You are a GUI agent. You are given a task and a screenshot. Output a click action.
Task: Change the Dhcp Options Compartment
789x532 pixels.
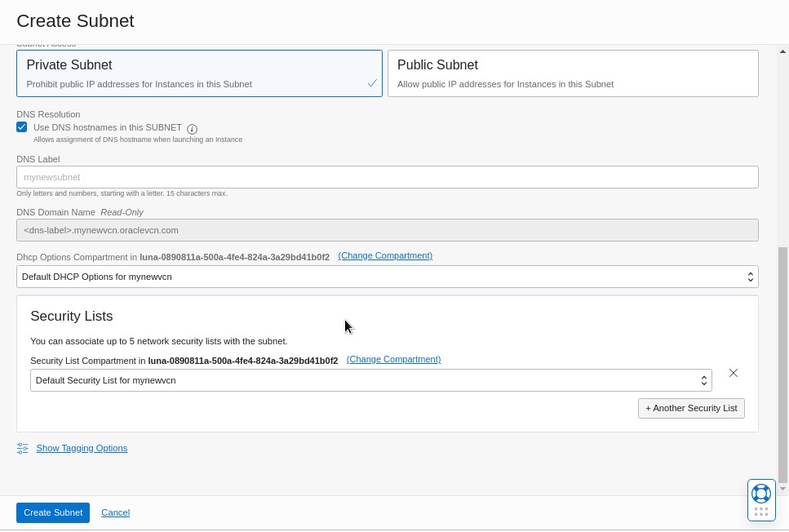click(385, 255)
